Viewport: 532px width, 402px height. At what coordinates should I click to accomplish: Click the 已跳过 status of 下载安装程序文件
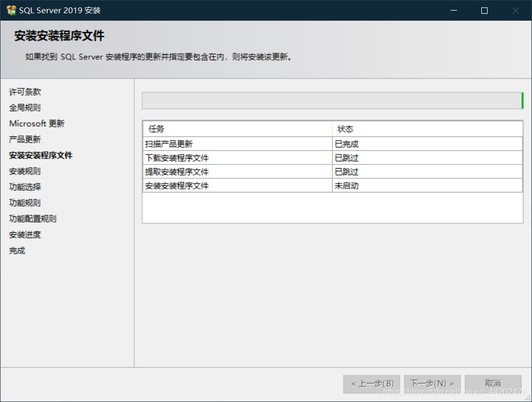pos(427,158)
